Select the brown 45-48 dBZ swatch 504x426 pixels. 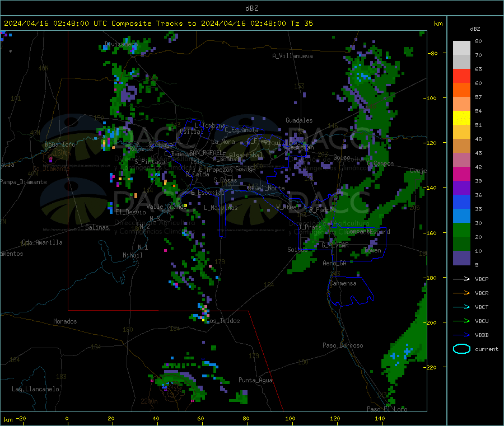tap(461, 146)
